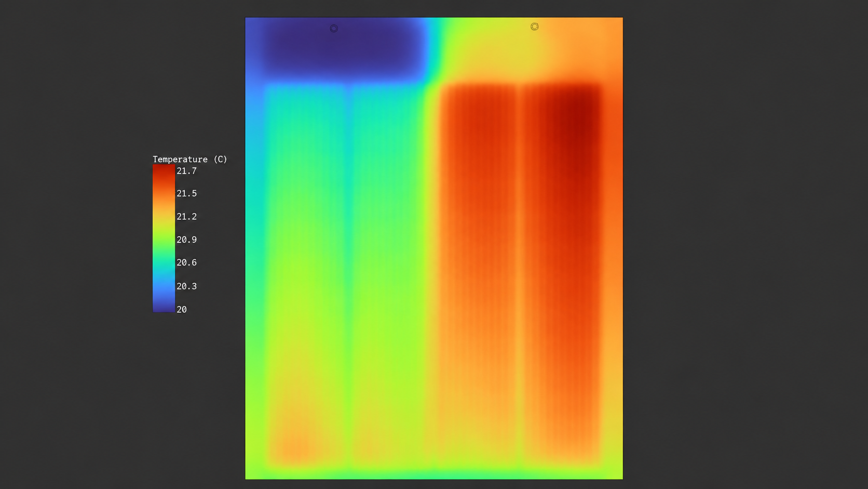The height and width of the screenshot is (489, 868).
Task: Click the 21.5 legend value
Action: tap(186, 193)
